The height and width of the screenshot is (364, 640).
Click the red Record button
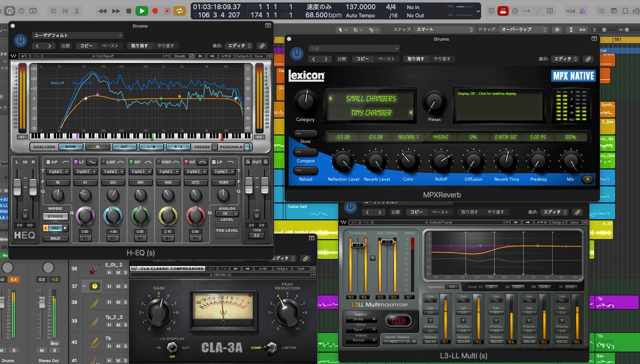pos(155,10)
